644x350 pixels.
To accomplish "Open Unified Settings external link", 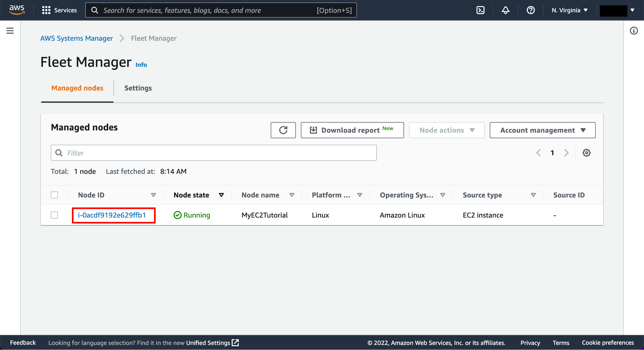I will tap(212, 343).
